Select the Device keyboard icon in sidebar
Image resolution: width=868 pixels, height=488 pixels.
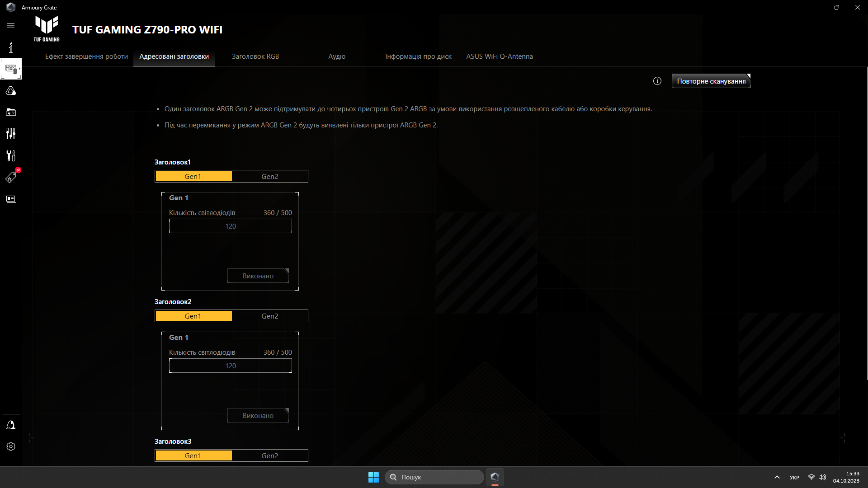coord(11,69)
